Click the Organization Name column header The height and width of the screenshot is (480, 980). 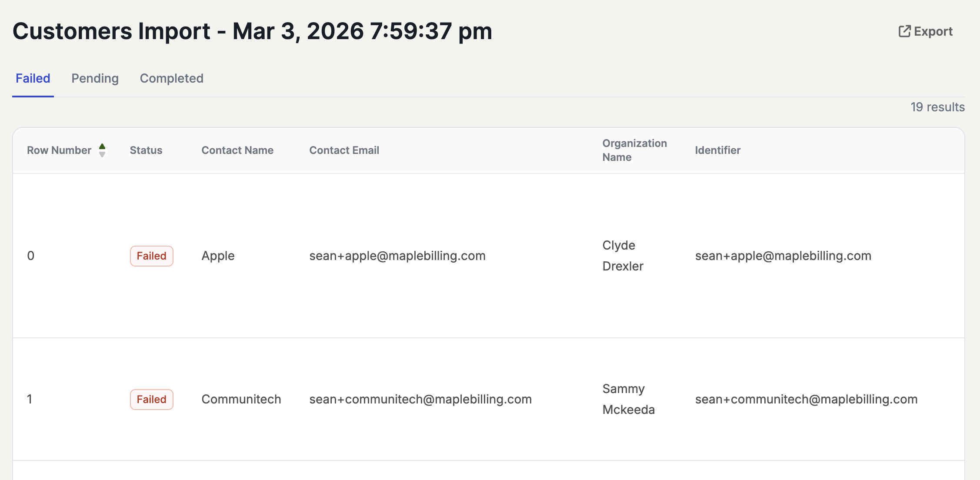click(x=634, y=150)
